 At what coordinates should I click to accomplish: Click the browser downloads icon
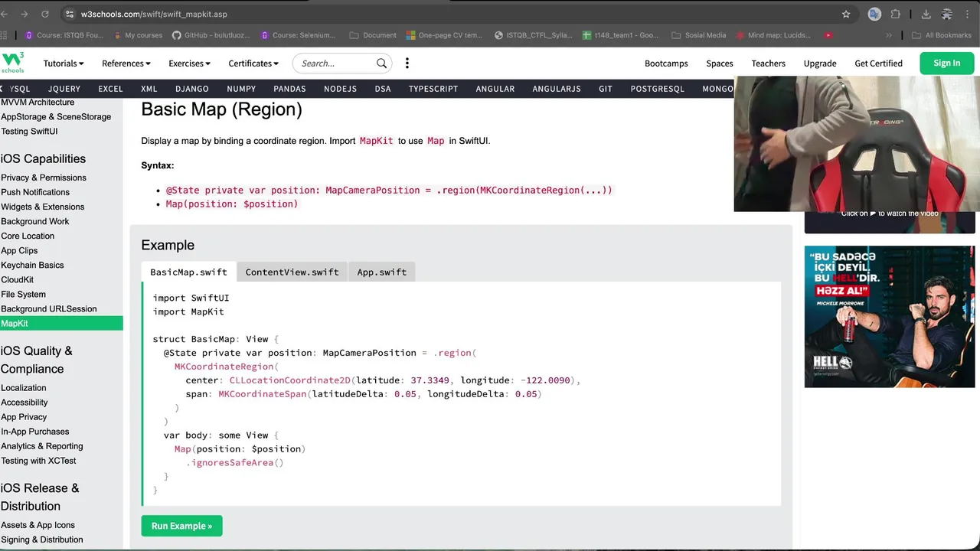pyautogui.click(x=926, y=14)
